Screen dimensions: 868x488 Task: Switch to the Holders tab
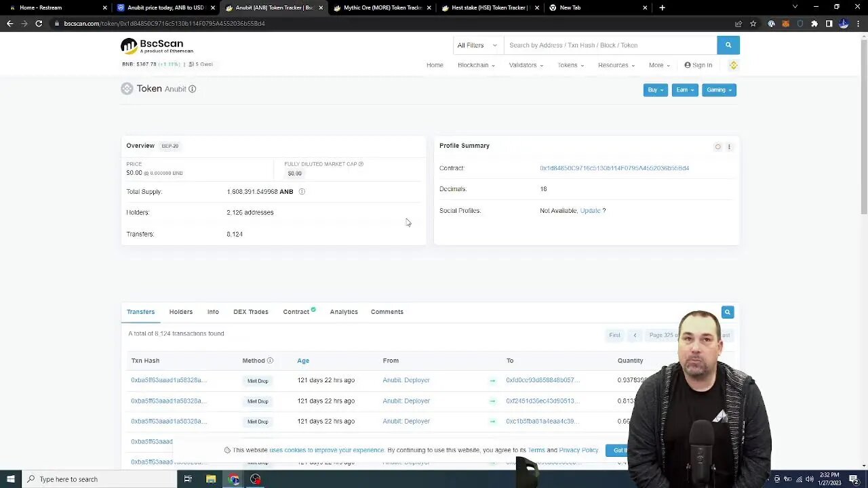click(180, 312)
